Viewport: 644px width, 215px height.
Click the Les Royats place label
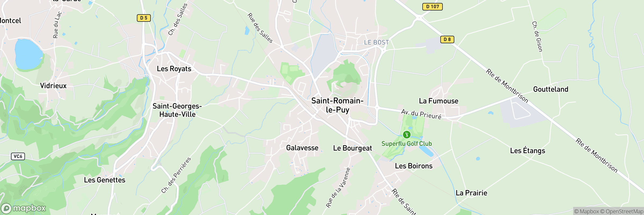(174, 69)
